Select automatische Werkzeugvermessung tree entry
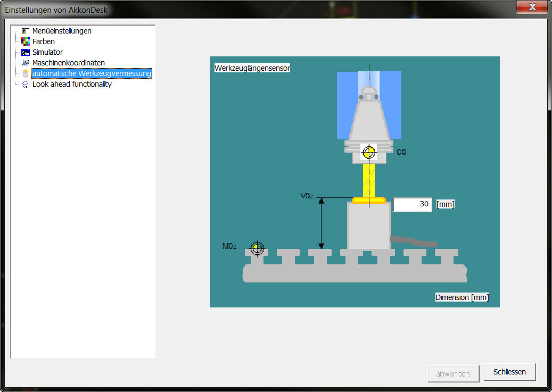Screen dimensions: 552x392 pyautogui.click(x=92, y=73)
